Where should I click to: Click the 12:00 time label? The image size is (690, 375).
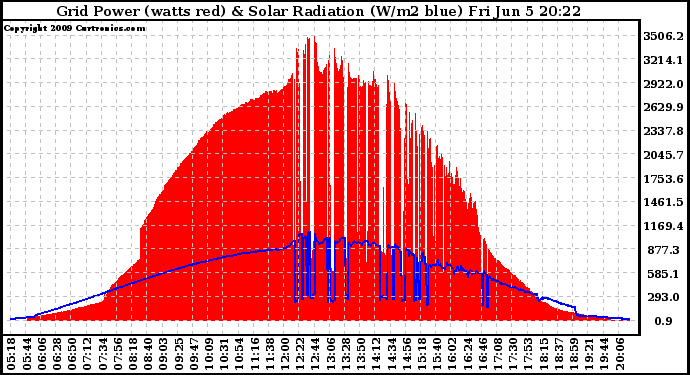[x=284, y=354]
